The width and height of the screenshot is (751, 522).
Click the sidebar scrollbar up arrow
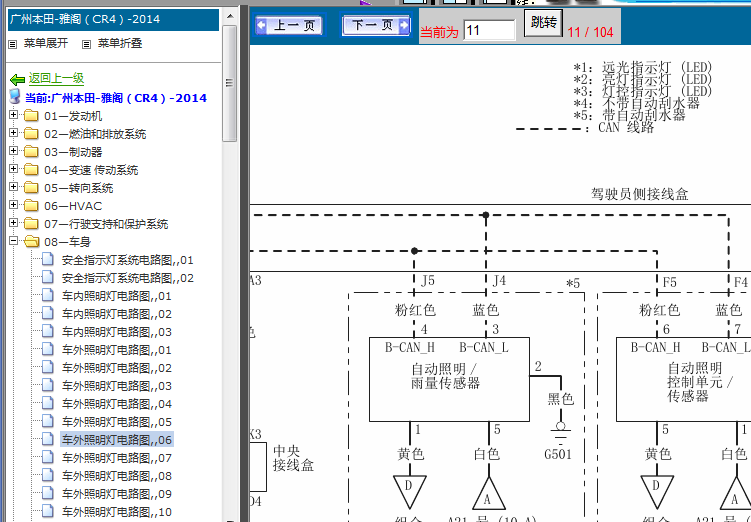(x=230, y=17)
